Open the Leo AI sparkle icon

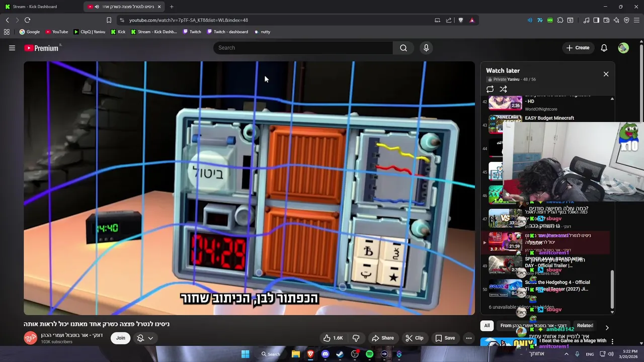click(x=616, y=20)
